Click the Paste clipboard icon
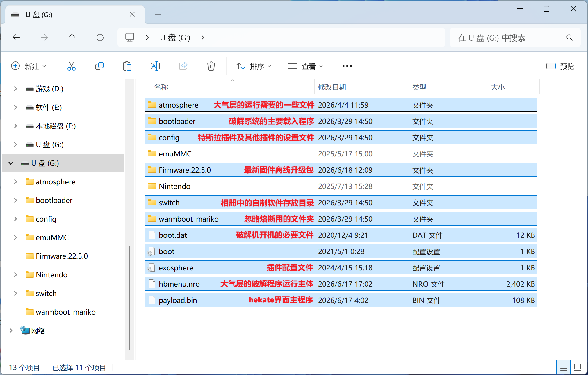This screenshot has height=375, width=588. coord(127,66)
